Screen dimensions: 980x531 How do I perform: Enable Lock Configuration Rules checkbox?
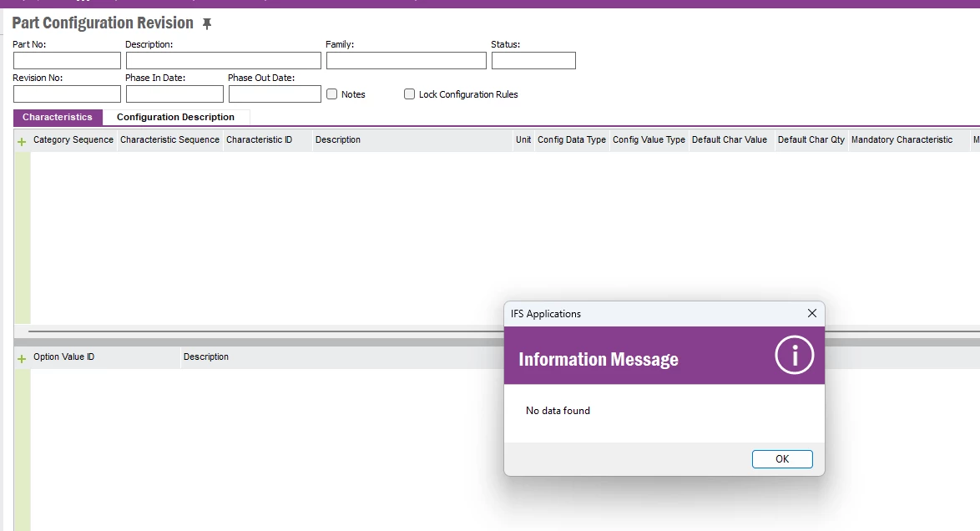[x=409, y=94]
